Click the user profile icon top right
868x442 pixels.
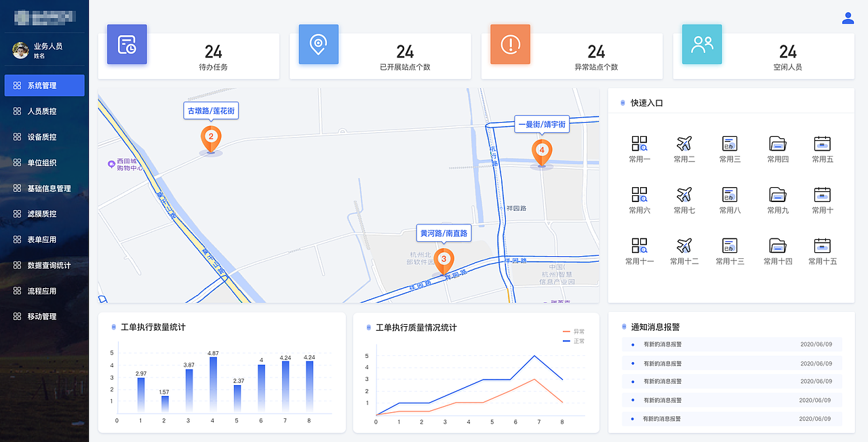point(848,18)
